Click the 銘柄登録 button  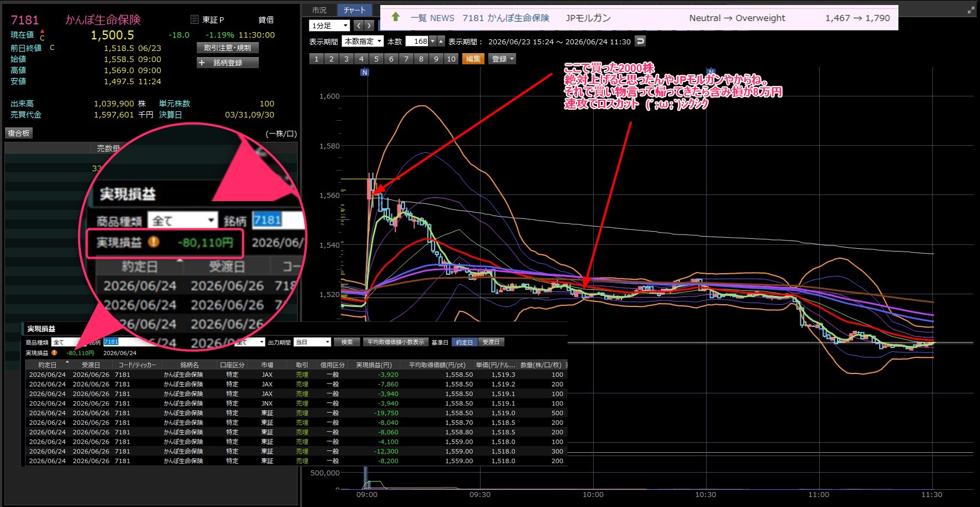point(227,63)
